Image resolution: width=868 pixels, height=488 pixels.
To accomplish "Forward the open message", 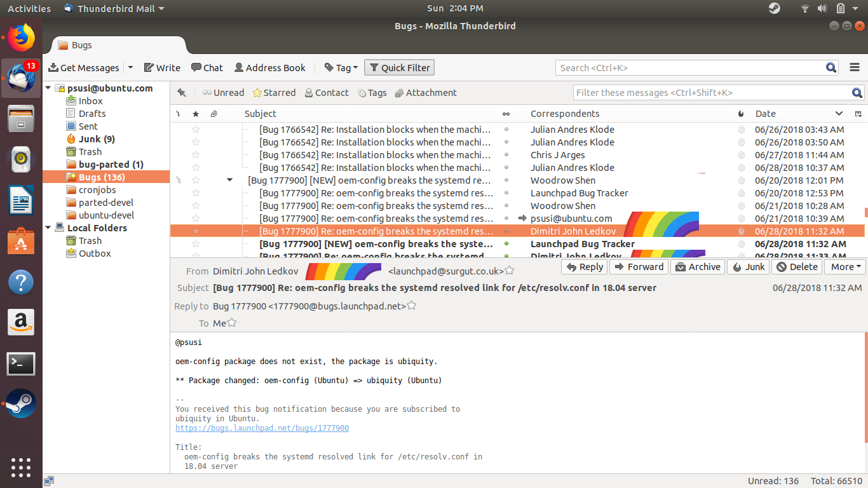I will tap(639, 267).
